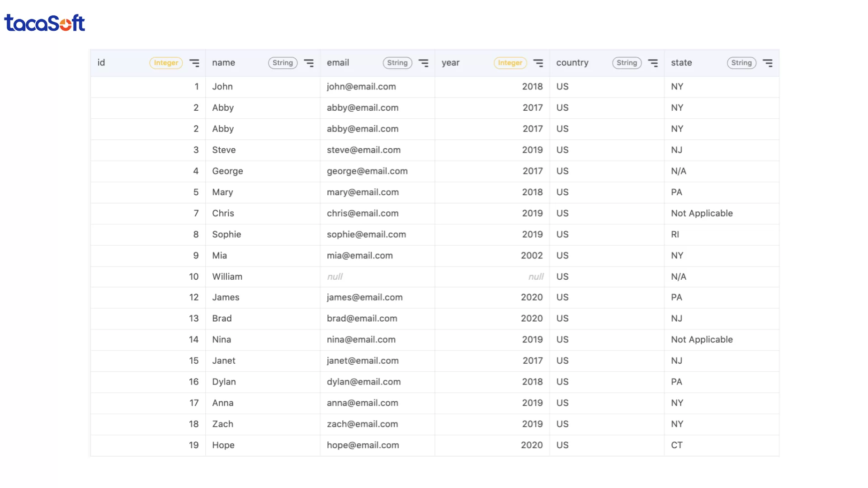The width and height of the screenshot is (868, 488).
Task: Open the id column filter menu icon
Action: (194, 63)
